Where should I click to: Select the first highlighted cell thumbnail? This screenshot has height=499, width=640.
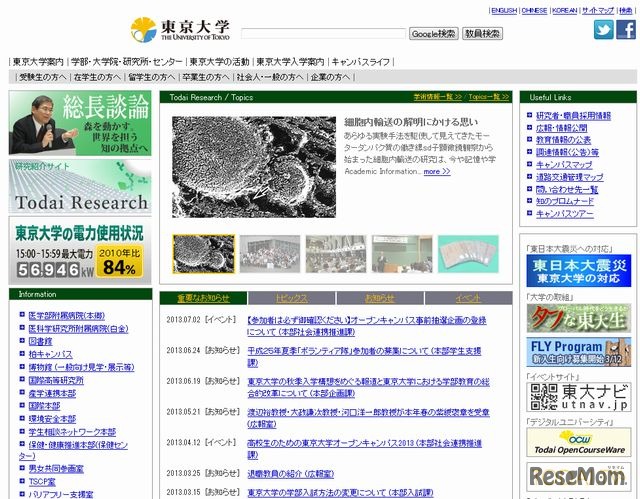pos(204,254)
